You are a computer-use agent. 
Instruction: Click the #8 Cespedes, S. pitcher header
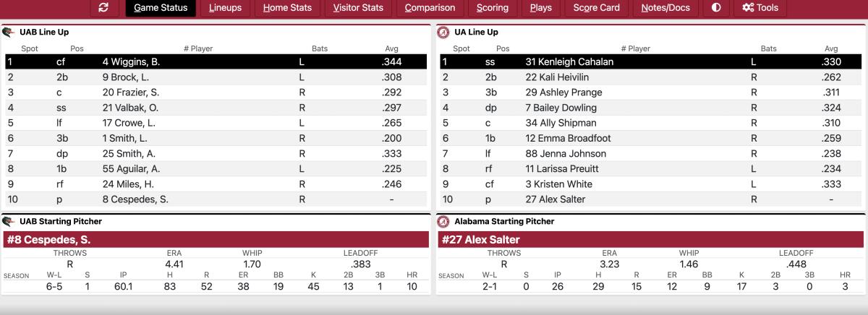pyautogui.click(x=216, y=240)
